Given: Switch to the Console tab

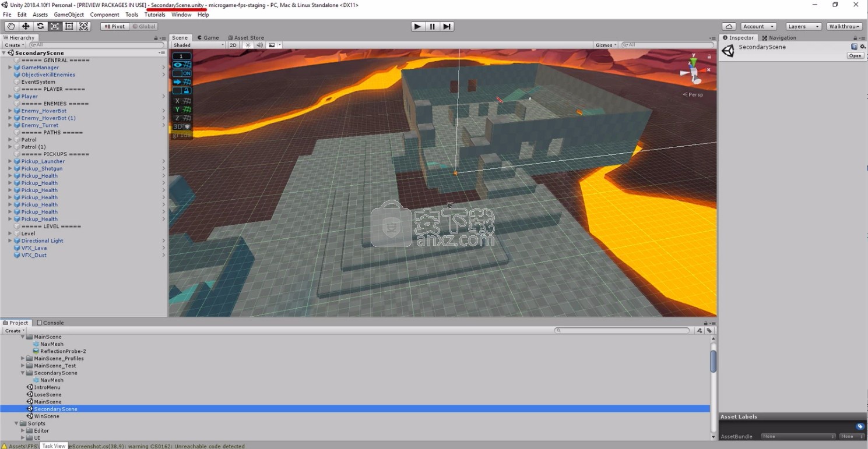Looking at the screenshot, I should coord(51,323).
